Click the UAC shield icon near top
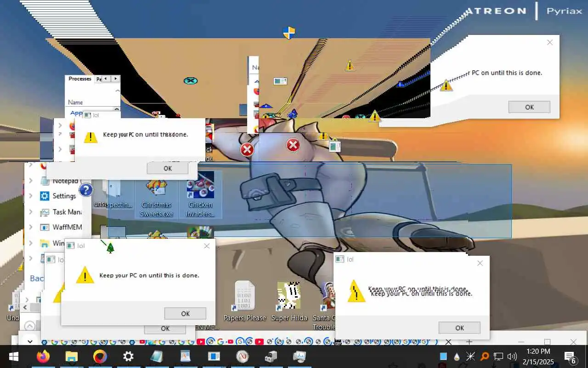Screen dimensions: 588x368 pyautogui.click(x=288, y=33)
